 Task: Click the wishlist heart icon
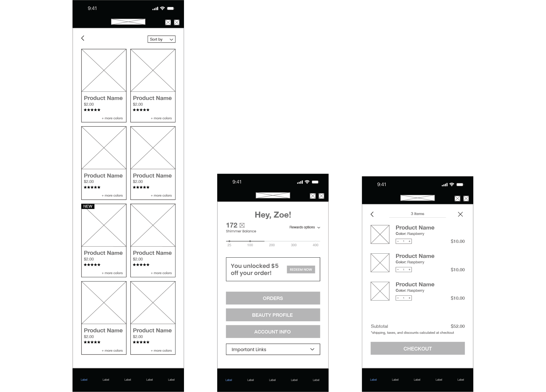(x=169, y=22)
